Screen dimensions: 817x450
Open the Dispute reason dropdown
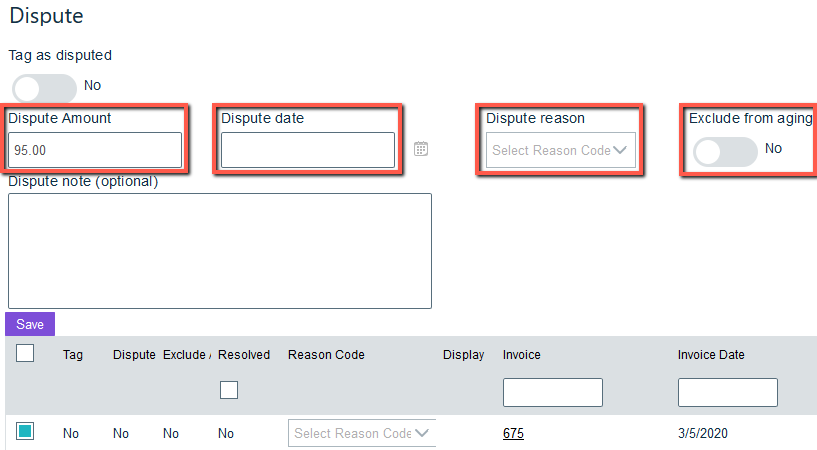click(x=560, y=151)
